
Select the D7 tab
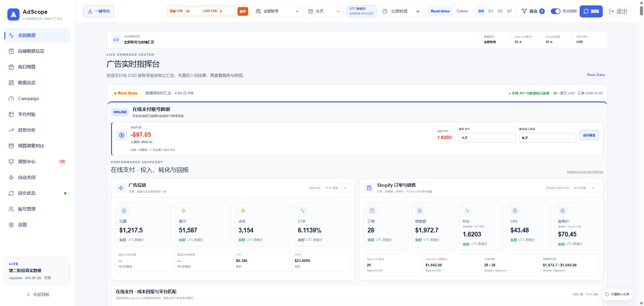coord(509,11)
